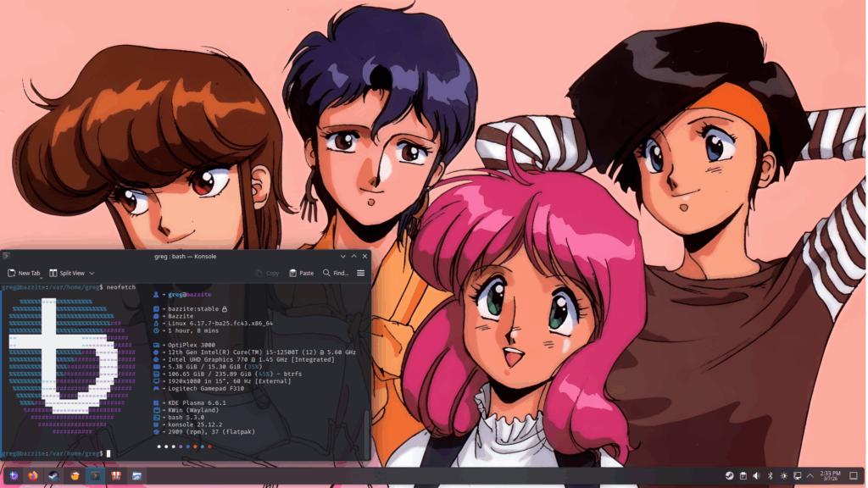Open Steam from the taskbar launcher
The image size is (868, 488).
[54, 476]
